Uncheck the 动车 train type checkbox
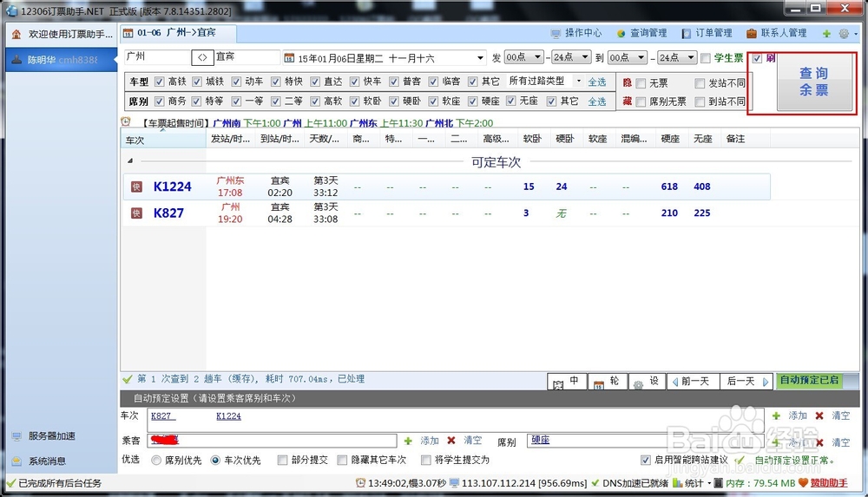This screenshot has height=497, width=868. click(236, 82)
